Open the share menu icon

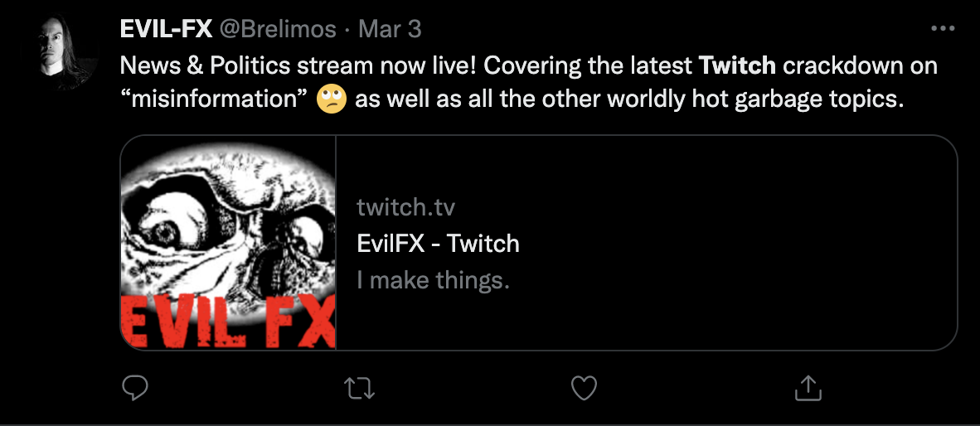pyautogui.click(x=808, y=387)
